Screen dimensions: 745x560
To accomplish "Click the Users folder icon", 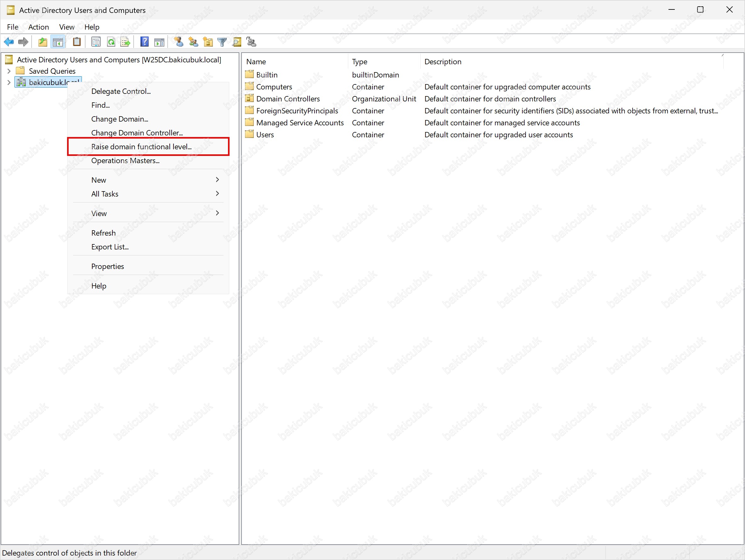I will tap(250, 134).
